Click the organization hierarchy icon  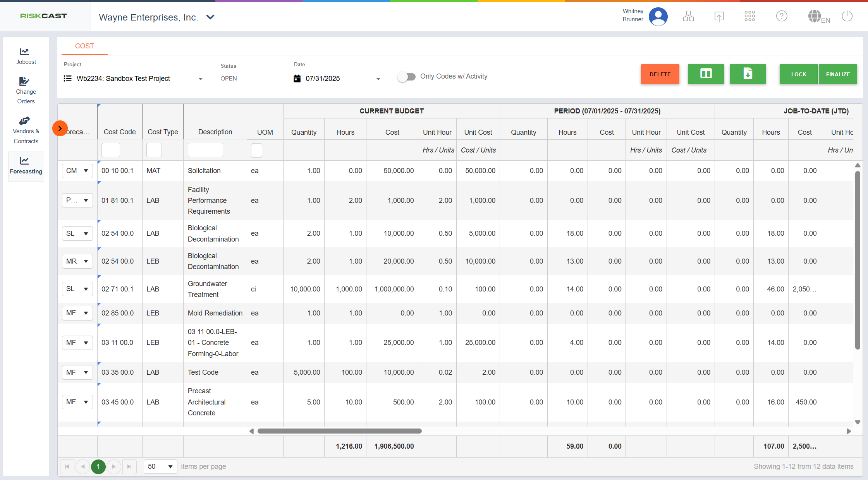pyautogui.click(x=688, y=16)
